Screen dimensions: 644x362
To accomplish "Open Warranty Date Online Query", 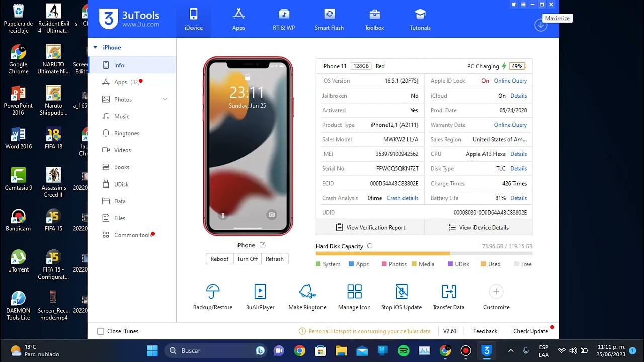I will click(510, 125).
